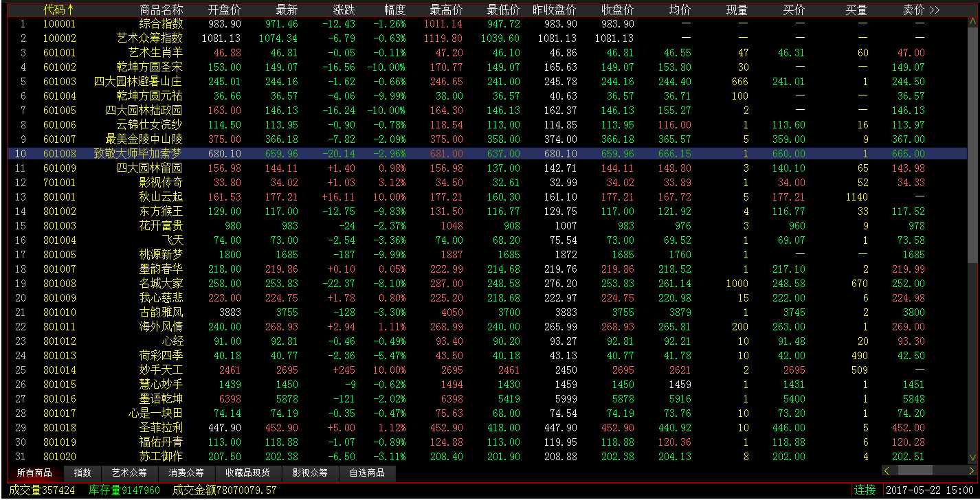Click the horizontal scrollbar right arrow
The height and width of the screenshot is (500, 980).
pos(971,470)
